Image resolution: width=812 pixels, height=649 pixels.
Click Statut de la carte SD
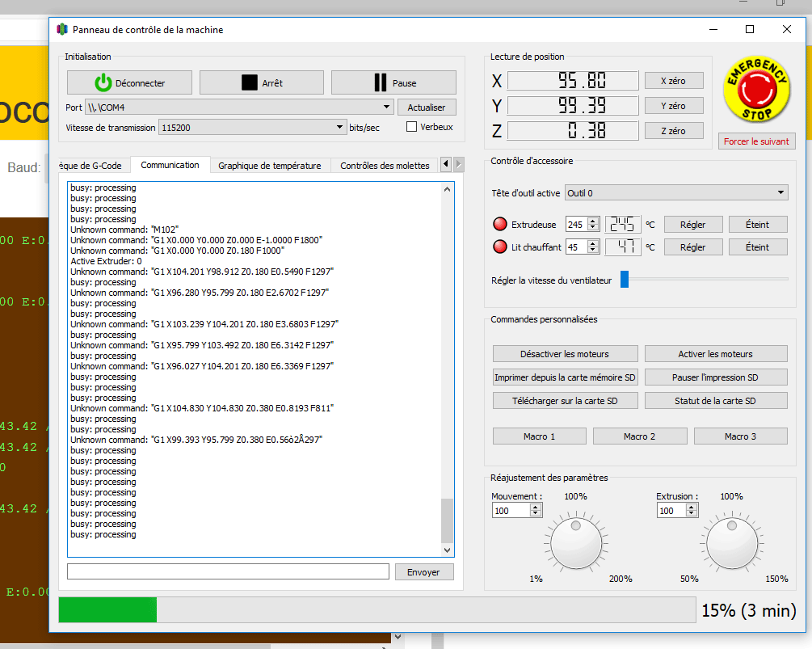pyautogui.click(x=716, y=400)
